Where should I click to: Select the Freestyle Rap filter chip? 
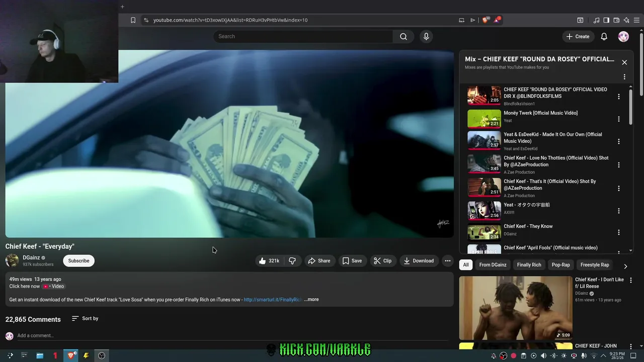click(595, 265)
